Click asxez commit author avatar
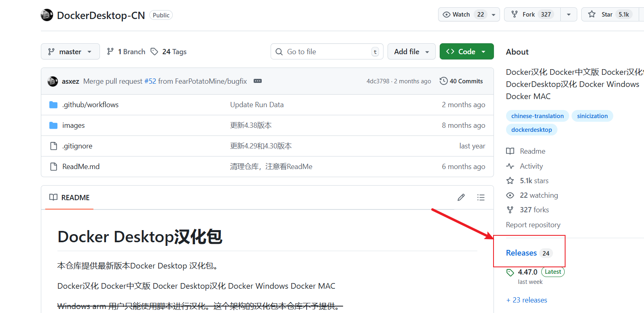The height and width of the screenshot is (313, 644). point(53,81)
